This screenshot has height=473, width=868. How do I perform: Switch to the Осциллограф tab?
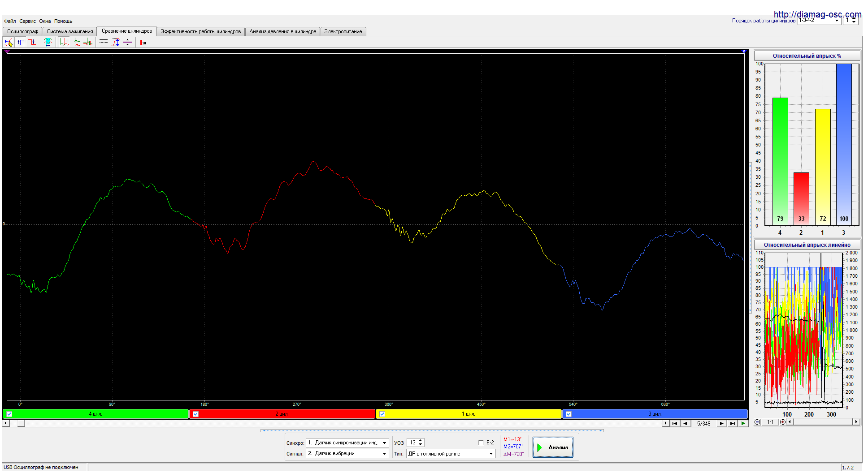coord(22,31)
